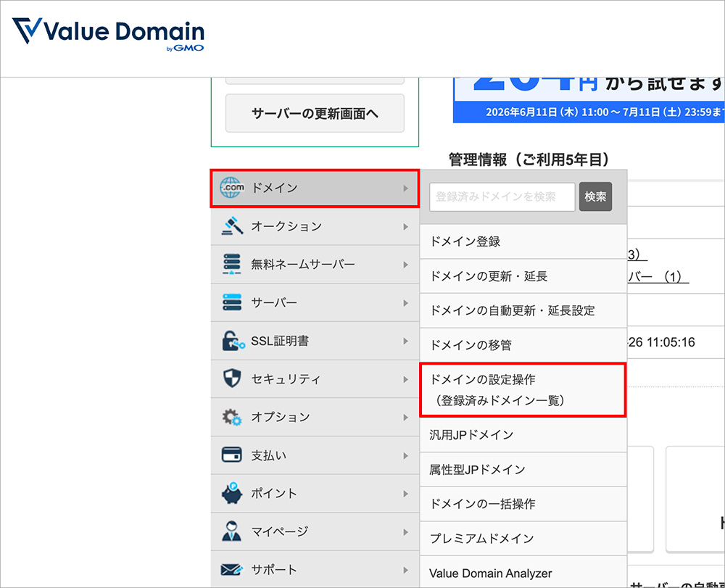This screenshot has width=725, height=588.
Task: Select ドメインの更新・延長 from submenu
Action: pos(523,276)
